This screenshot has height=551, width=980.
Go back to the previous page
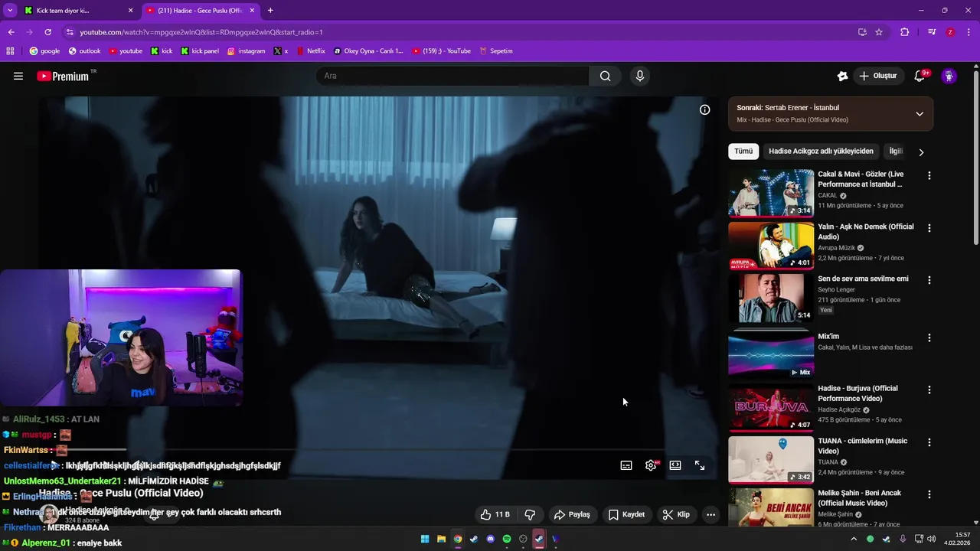tap(11, 32)
